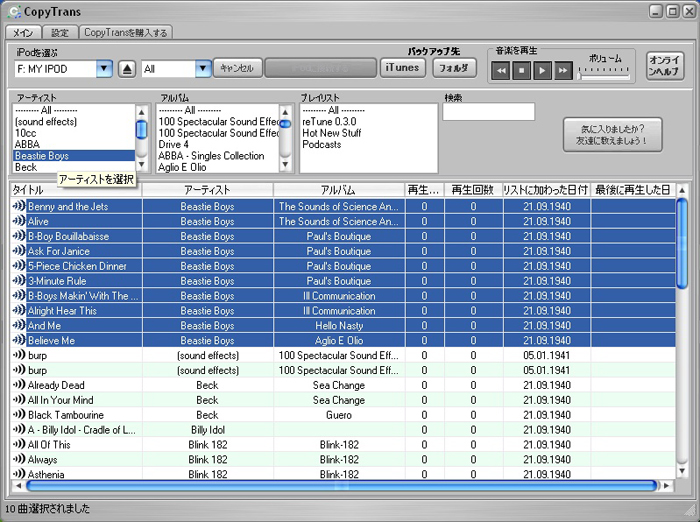Select --- All --- in the playlist list
The height and width of the screenshot is (522, 700).
[368, 110]
